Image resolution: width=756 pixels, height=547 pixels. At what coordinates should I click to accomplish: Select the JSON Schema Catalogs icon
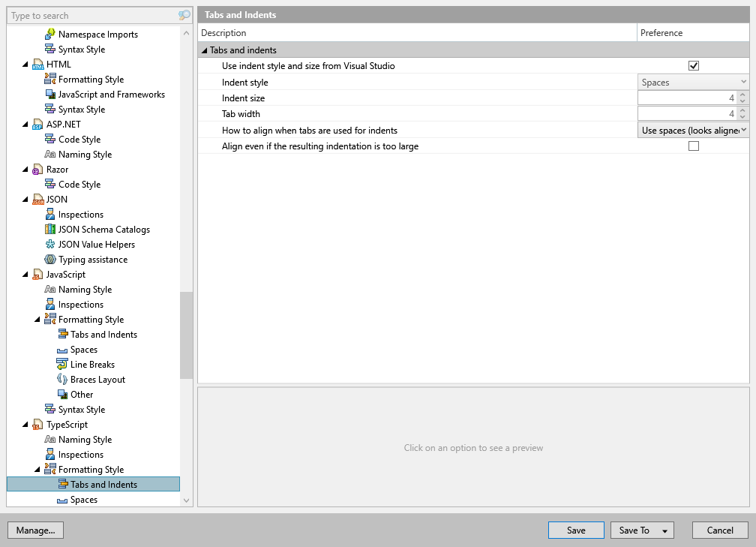pos(50,229)
